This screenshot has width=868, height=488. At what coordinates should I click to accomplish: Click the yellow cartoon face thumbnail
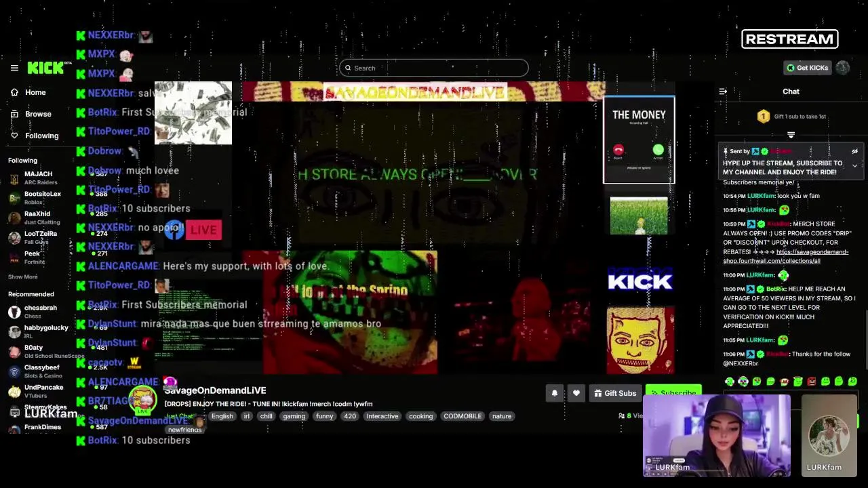640,340
